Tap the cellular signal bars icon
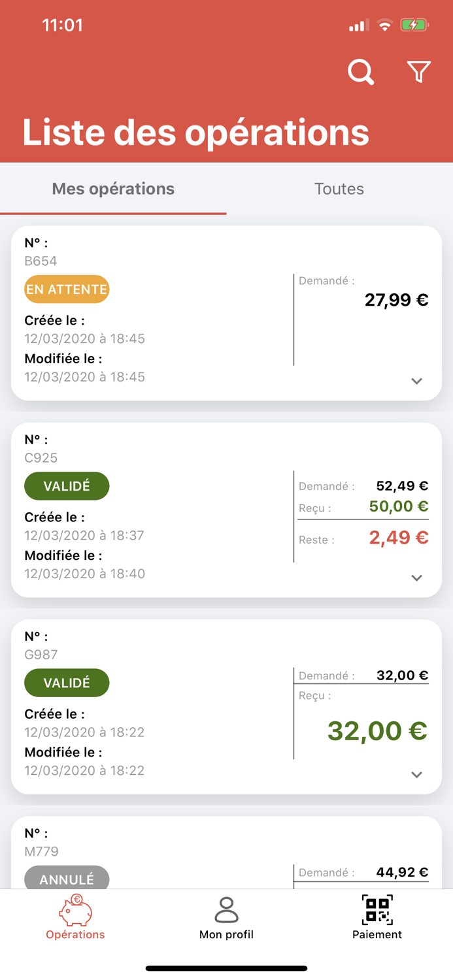 coord(358,25)
